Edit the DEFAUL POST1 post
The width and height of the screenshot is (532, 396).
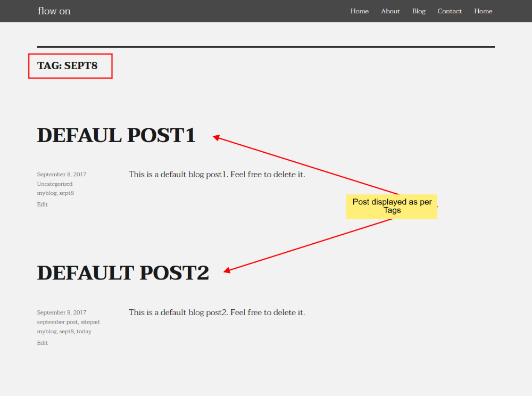click(x=43, y=204)
